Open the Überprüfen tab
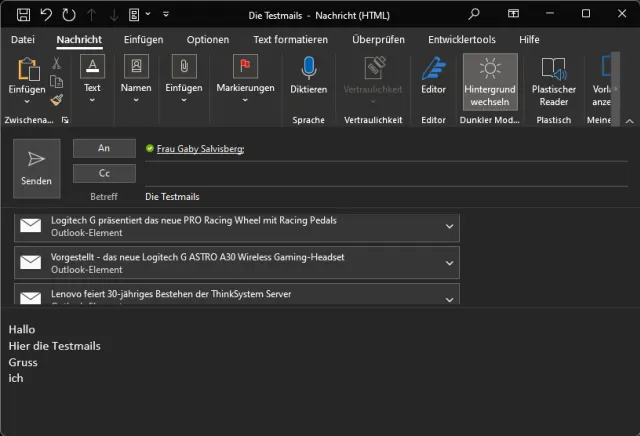The height and width of the screenshot is (436, 640). click(x=378, y=39)
